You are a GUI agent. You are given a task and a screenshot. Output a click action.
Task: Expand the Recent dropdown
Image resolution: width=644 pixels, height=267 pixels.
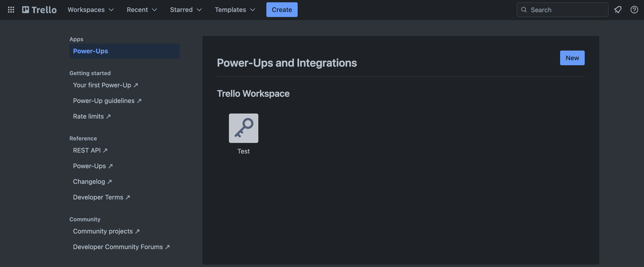(x=142, y=10)
